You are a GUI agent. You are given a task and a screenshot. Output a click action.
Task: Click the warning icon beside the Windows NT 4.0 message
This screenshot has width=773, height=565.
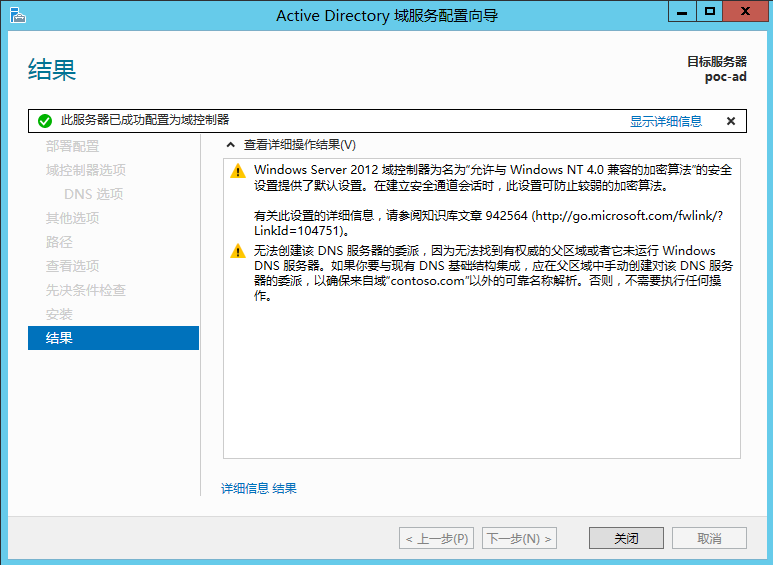pyautogui.click(x=238, y=171)
